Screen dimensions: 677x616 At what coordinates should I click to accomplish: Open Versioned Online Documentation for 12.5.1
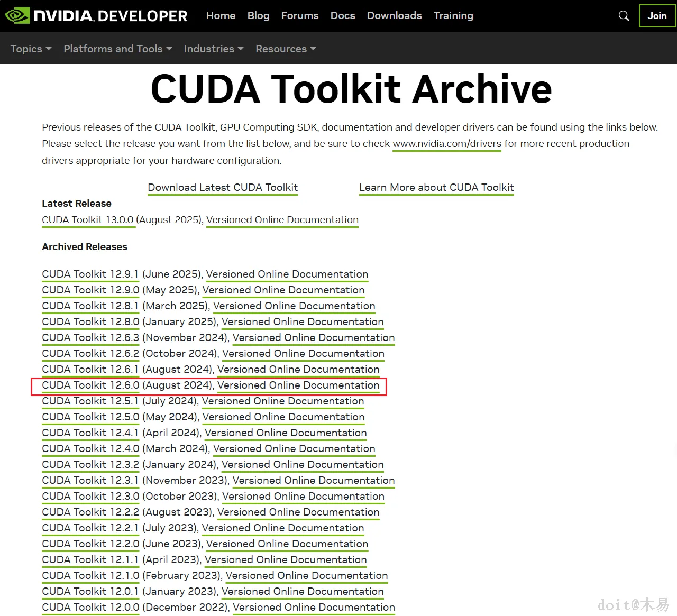pos(283,401)
